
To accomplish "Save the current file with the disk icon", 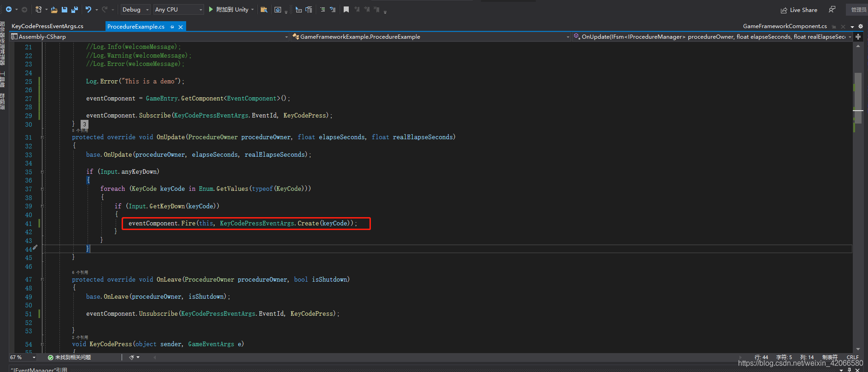I will 65,9.
